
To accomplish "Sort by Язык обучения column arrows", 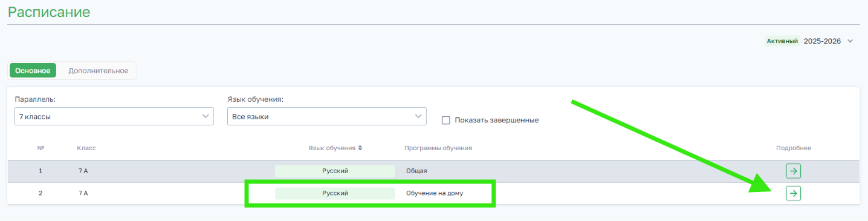I will point(360,148).
